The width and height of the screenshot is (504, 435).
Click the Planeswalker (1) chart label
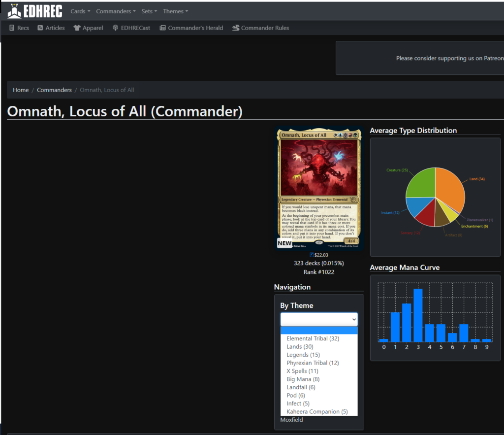[x=480, y=220]
